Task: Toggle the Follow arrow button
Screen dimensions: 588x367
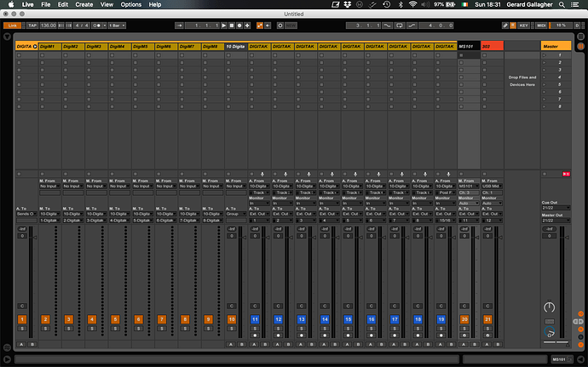Action: (x=179, y=26)
